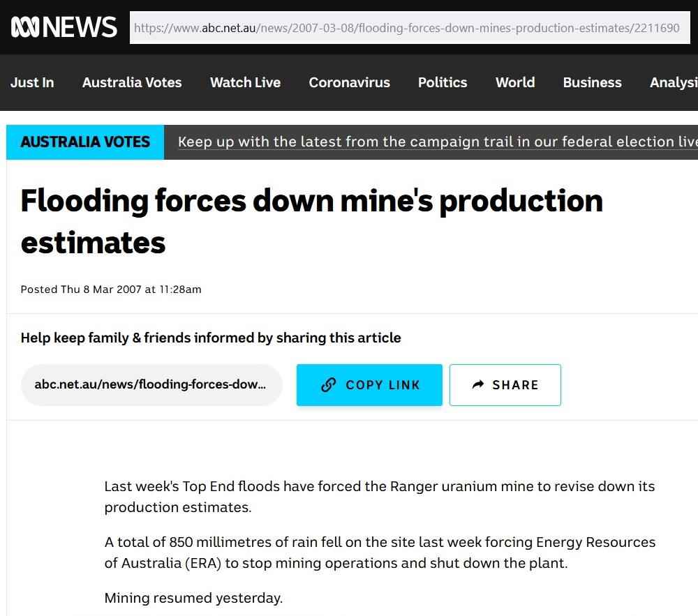Click the blue AUSTRALIA VOTES banner label
698x616 pixels.
click(x=85, y=142)
